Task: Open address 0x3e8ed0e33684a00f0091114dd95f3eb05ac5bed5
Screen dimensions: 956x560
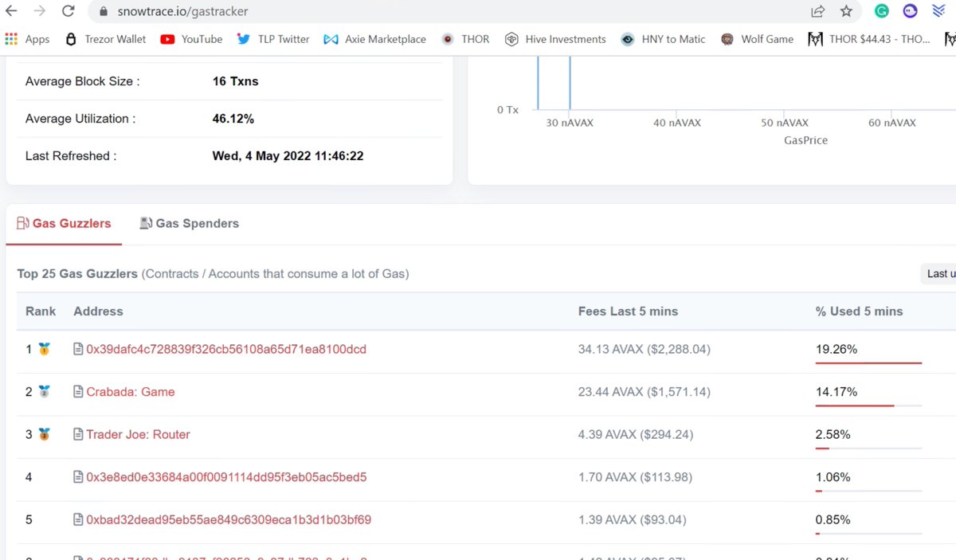Action: [226, 477]
